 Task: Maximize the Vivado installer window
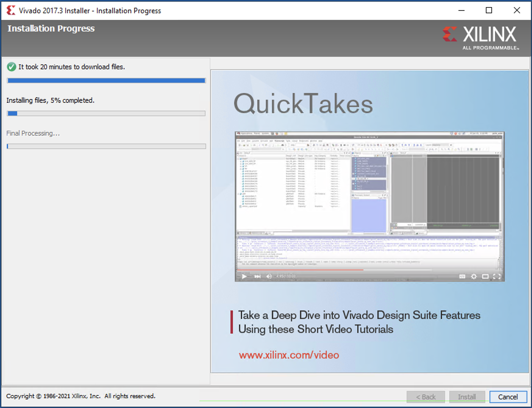click(x=489, y=10)
